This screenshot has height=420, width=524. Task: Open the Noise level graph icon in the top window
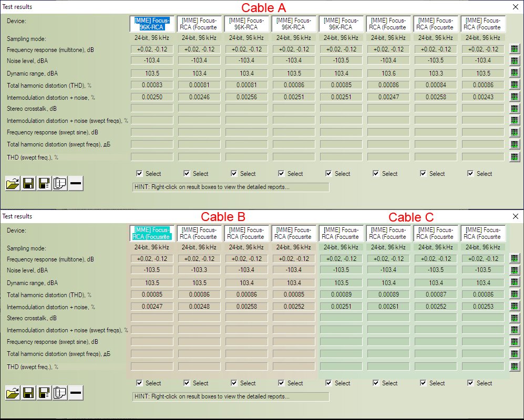515,60
